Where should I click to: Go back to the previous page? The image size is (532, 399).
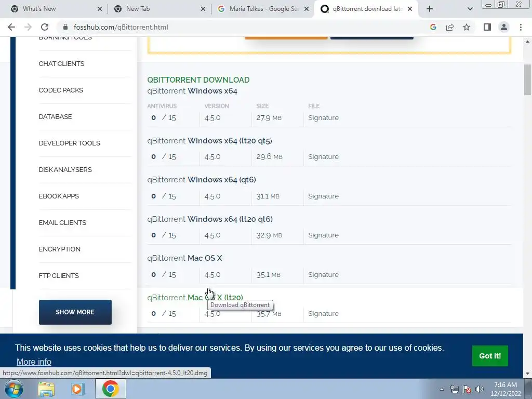click(11, 27)
